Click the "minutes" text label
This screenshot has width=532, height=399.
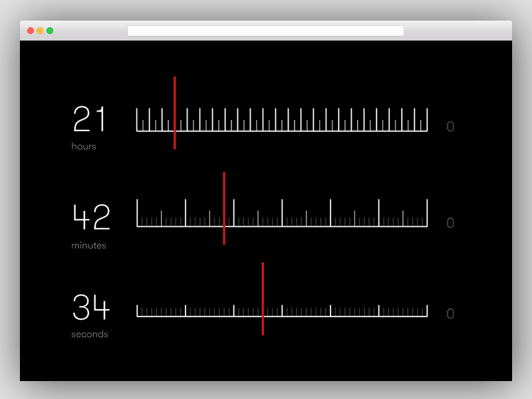[x=88, y=245]
